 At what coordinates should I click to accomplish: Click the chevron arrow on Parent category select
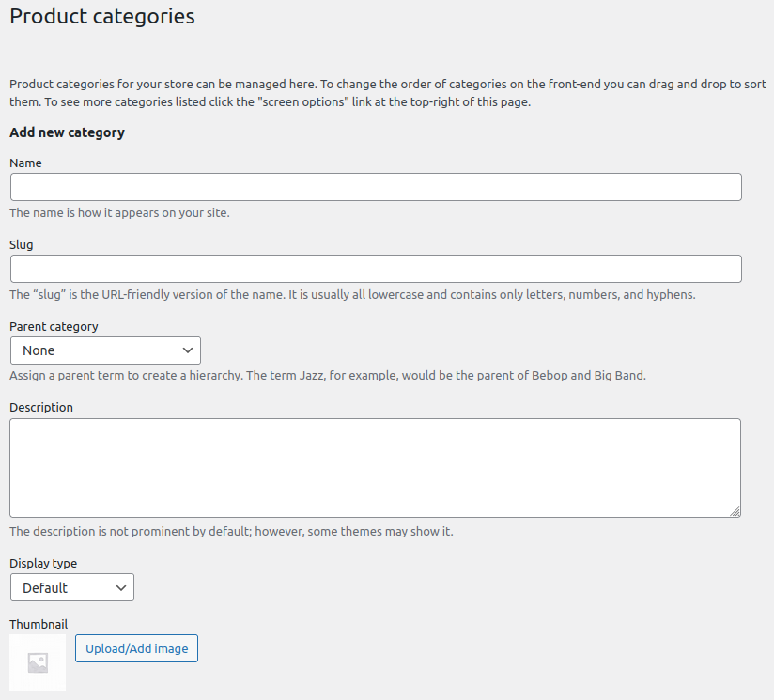tap(188, 350)
